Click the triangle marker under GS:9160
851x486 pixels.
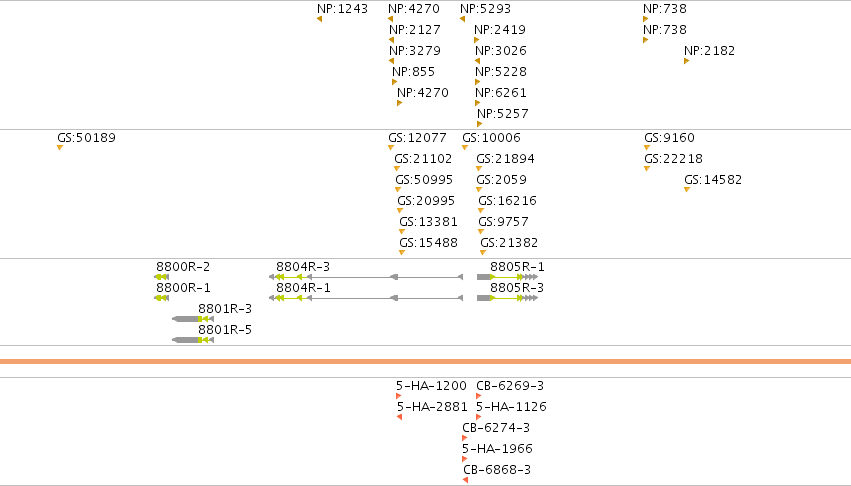647,148
